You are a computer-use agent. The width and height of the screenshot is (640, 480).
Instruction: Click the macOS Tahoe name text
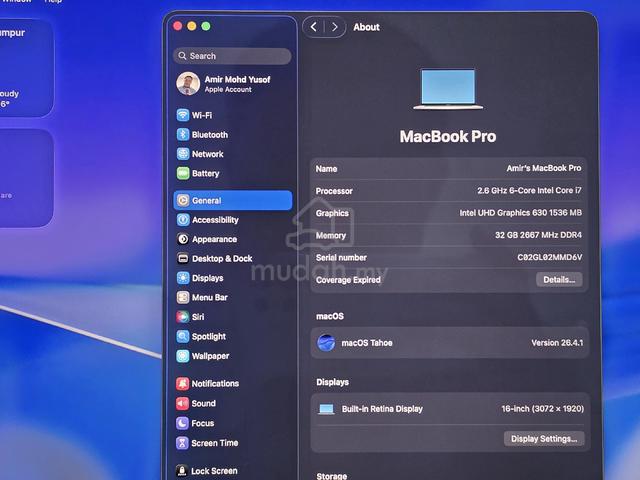(367, 343)
